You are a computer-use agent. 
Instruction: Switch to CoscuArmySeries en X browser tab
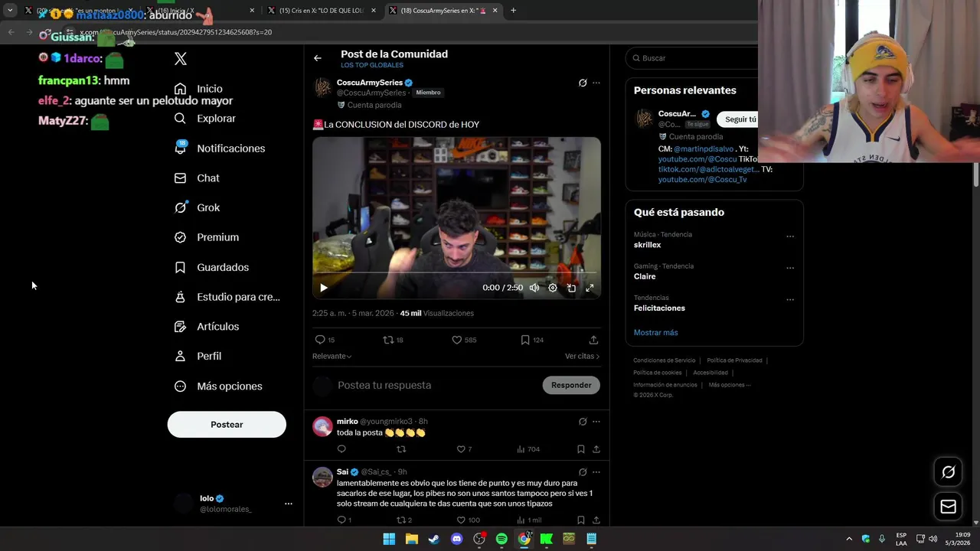pos(444,11)
